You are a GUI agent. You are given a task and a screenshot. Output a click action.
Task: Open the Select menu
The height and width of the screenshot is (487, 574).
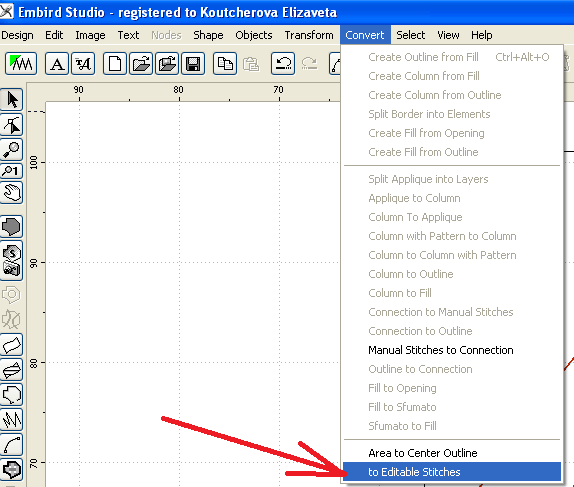click(410, 35)
